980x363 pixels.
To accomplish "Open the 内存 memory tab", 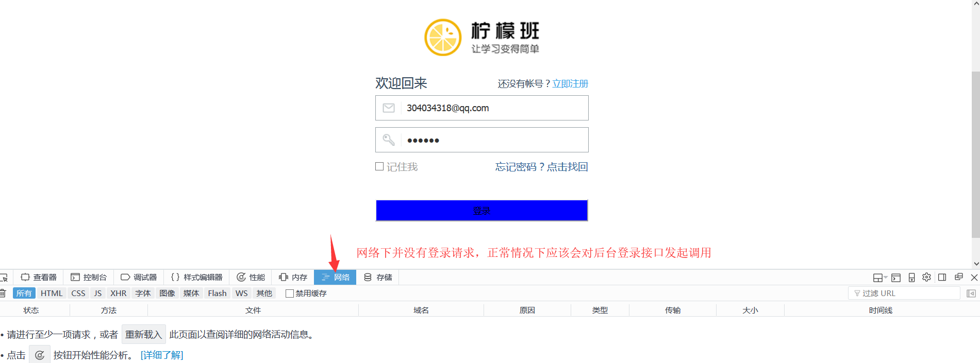I will pos(293,277).
